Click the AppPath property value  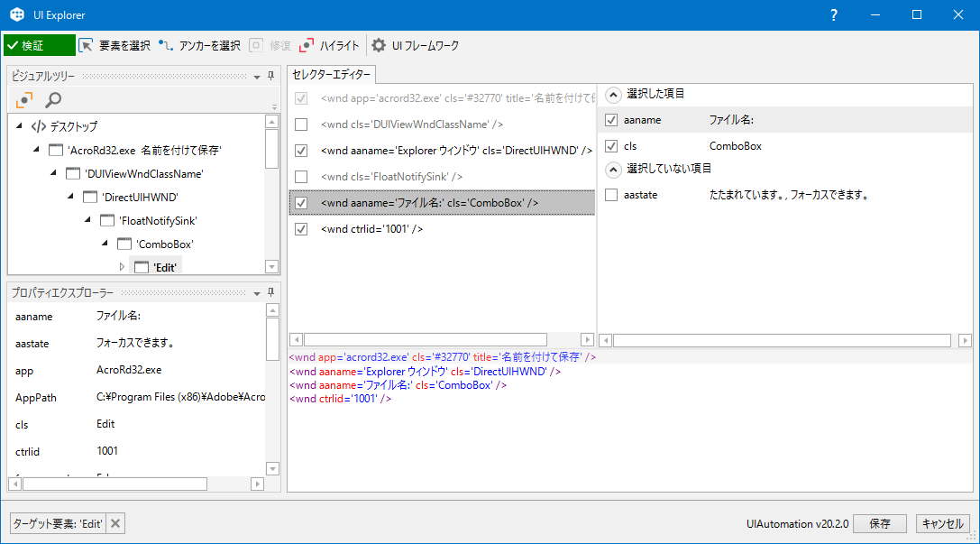(180, 397)
